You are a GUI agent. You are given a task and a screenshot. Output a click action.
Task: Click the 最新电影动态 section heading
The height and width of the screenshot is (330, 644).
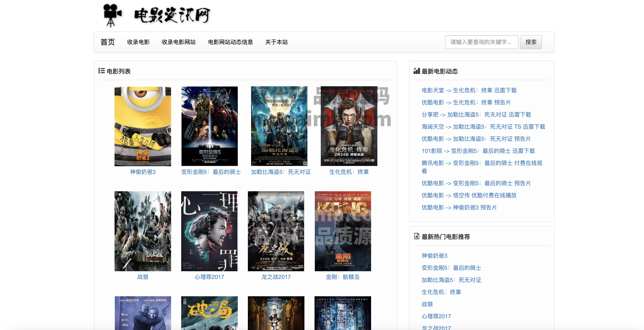pos(440,71)
